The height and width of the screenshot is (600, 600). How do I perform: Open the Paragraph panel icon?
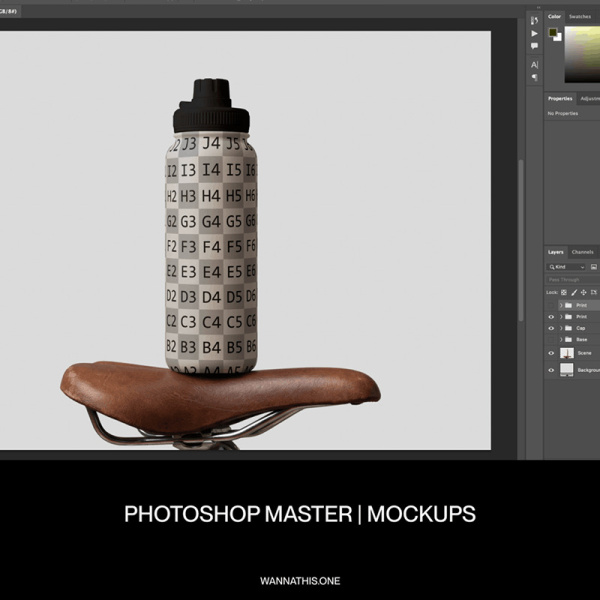(535, 77)
